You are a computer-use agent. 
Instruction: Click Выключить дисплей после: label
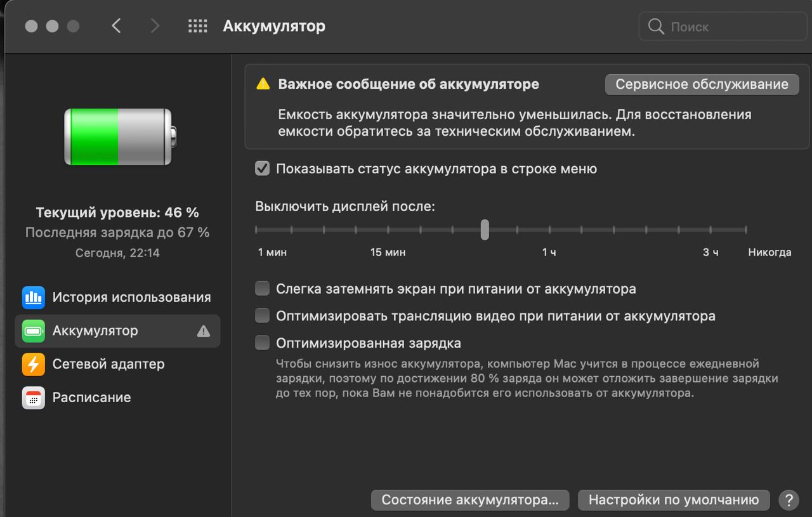(345, 207)
